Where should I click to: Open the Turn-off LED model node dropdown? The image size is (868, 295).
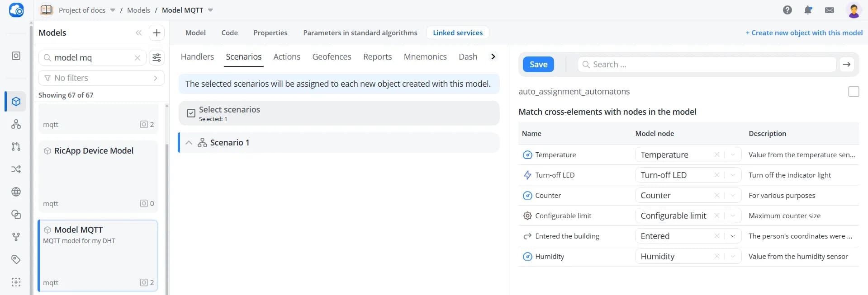733,175
